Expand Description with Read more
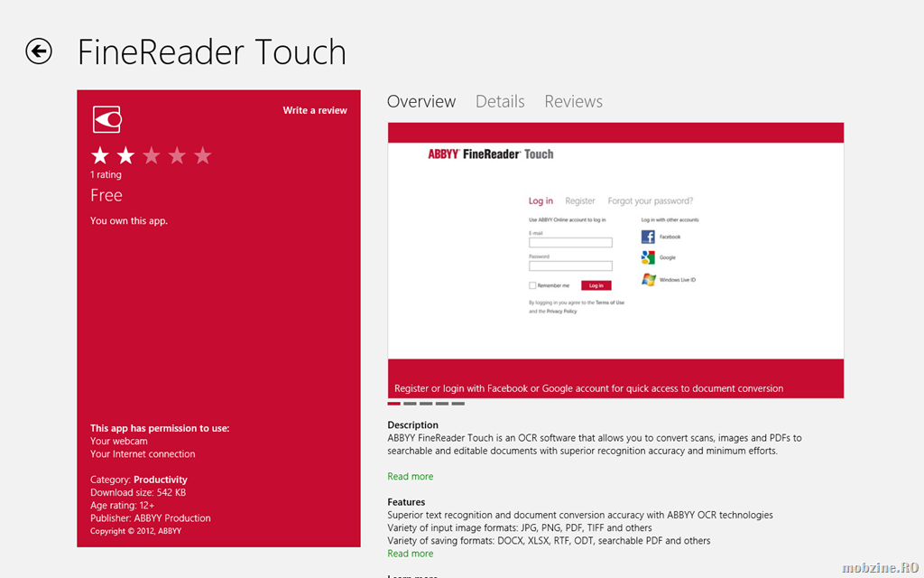Image resolution: width=924 pixels, height=578 pixels. pos(410,477)
